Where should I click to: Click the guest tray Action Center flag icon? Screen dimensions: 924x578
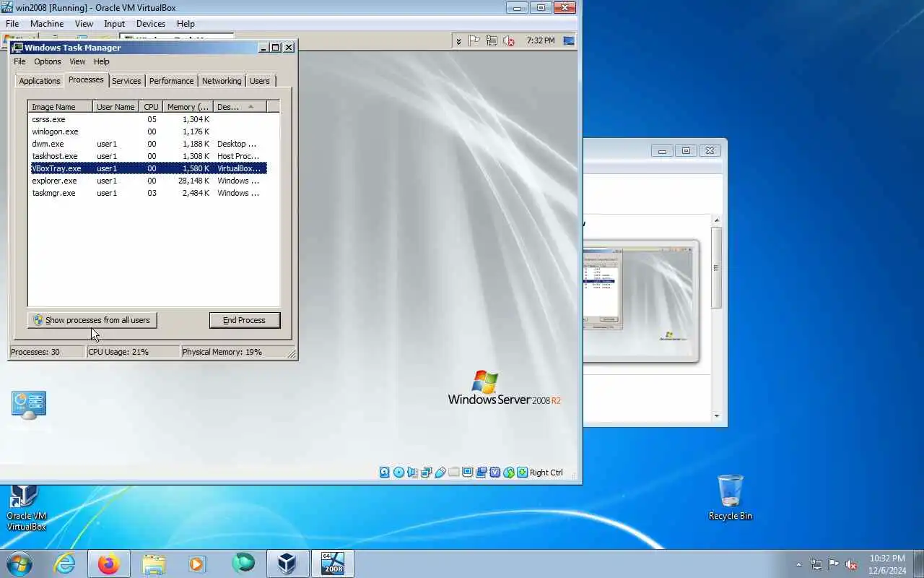(474, 41)
